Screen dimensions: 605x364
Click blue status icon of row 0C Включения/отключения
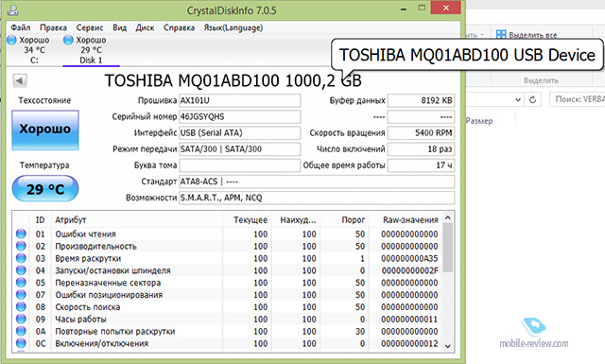(21, 343)
